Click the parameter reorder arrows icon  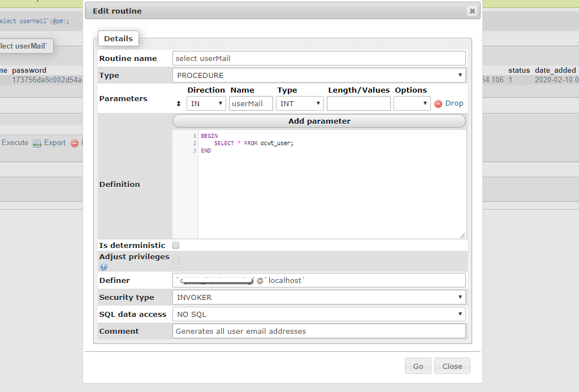click(179, 103)
